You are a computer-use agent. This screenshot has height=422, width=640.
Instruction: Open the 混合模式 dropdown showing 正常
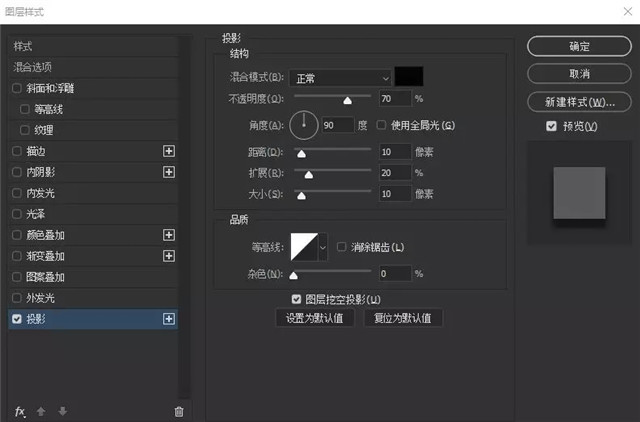coord(340,78)
